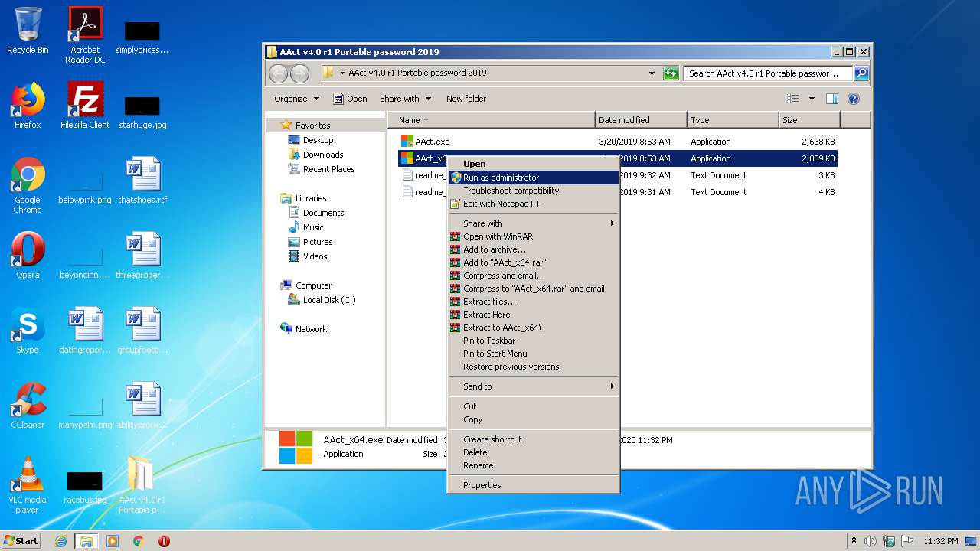Select Create shortcut entry

click(534, 439)
